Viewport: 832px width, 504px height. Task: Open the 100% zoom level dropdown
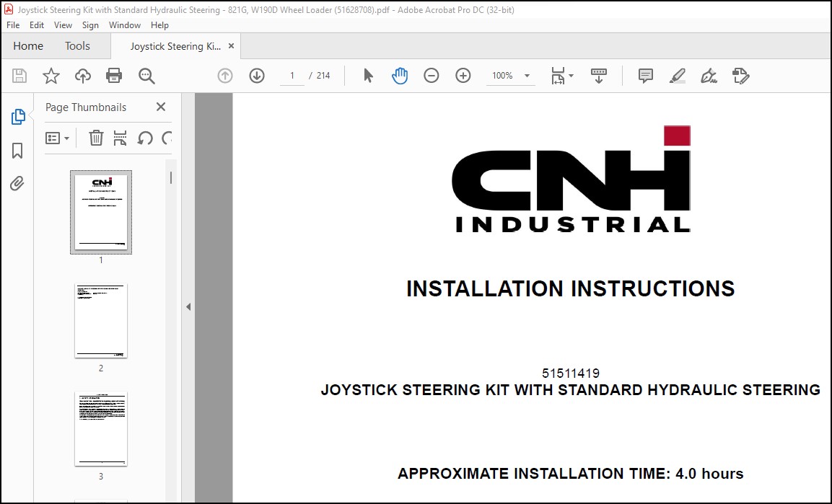point(510,76)
